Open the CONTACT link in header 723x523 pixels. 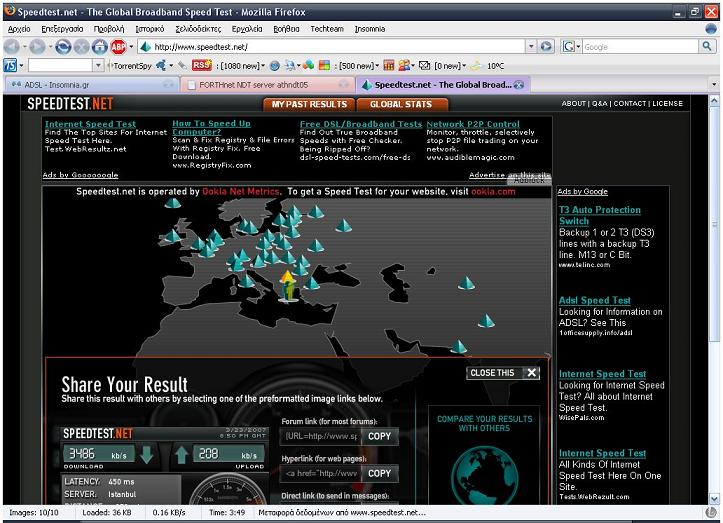[x=629, y=104]
